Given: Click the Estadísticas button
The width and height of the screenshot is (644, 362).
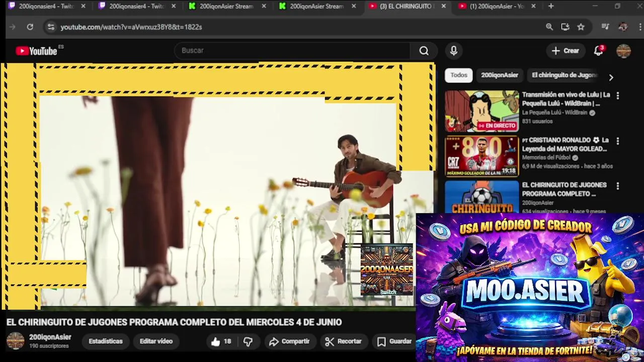Looking at the screenshot, I should pos(106,341).
